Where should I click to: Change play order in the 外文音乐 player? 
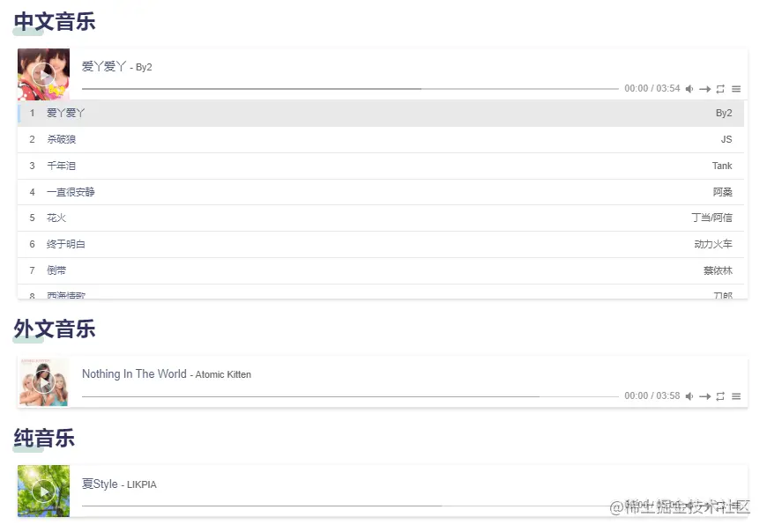click(x=705, y=396)
